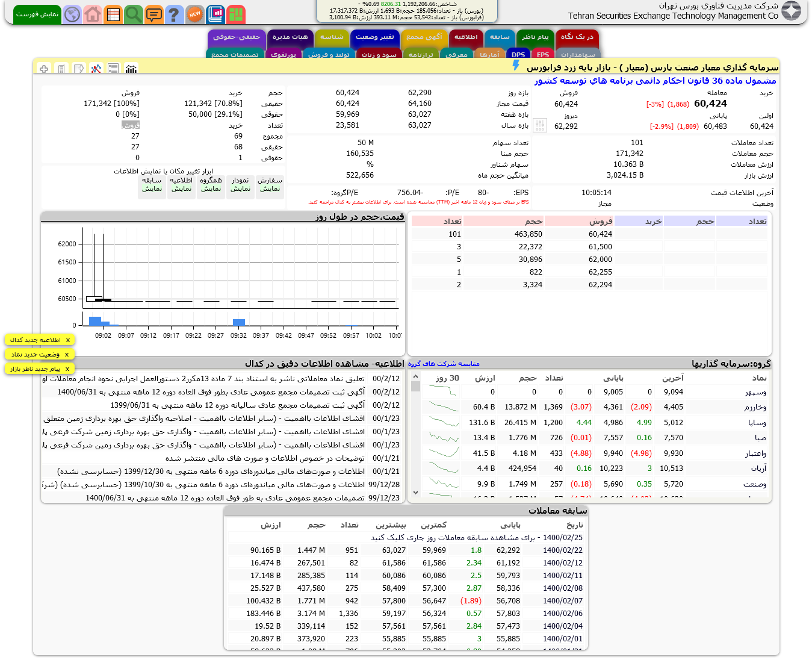
Task: Click the نمایش فهرست green button
Action: coord(37,14)
